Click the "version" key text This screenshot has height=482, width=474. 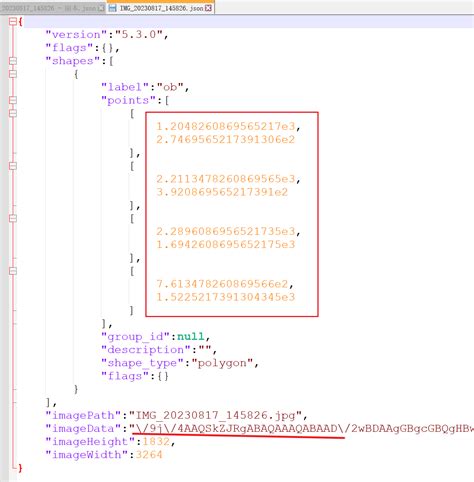pyautogui.click(x=76, y=35)
